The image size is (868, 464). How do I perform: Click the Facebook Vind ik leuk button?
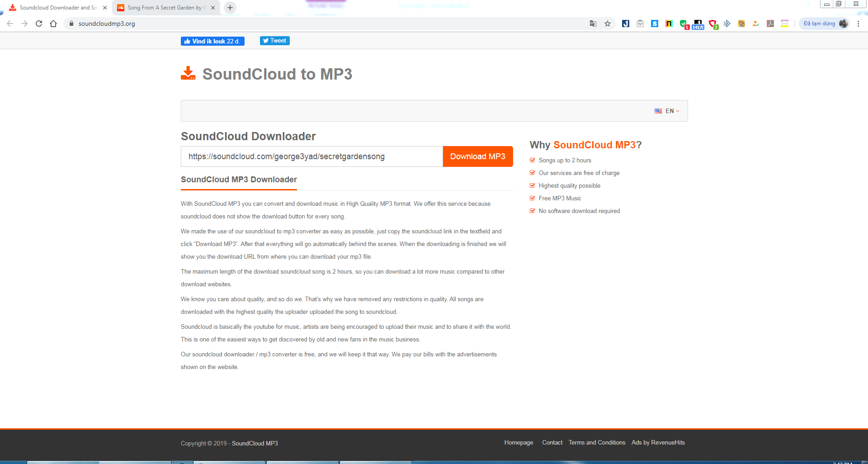click(x=212, y=41)
